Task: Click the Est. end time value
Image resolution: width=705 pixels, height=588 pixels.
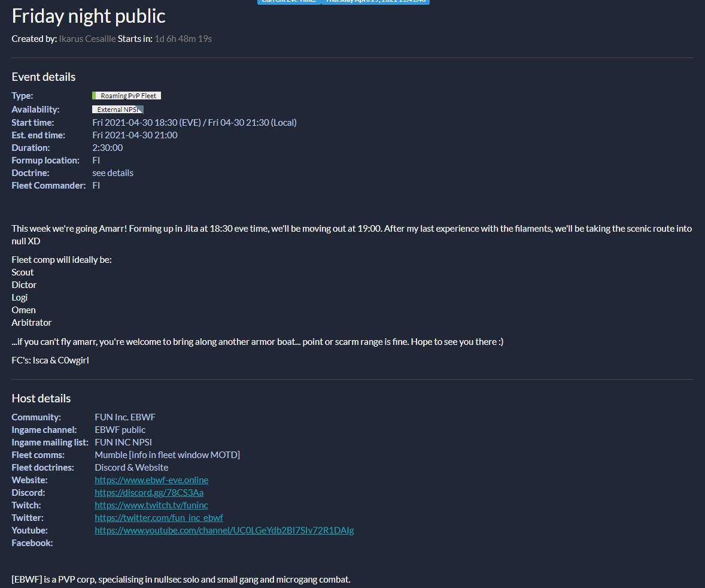Action: tap(135, 135)
